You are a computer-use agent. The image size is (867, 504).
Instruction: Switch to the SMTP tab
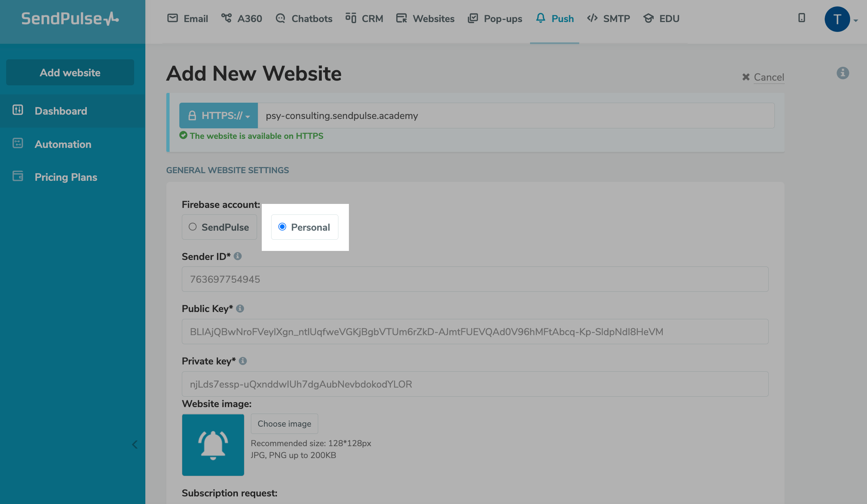pos(608,19)
